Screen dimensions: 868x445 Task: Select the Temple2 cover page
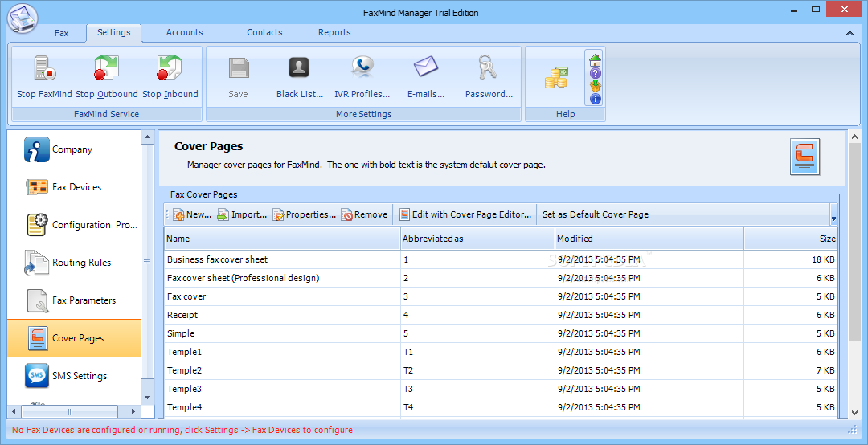pyautogui.click(x=502, y=370)
